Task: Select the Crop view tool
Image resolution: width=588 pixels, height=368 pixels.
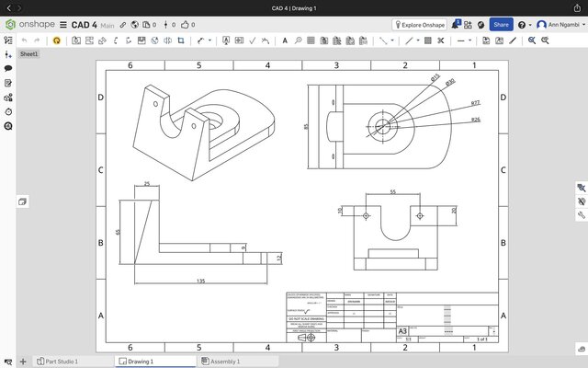Action: tap(181, 40)
